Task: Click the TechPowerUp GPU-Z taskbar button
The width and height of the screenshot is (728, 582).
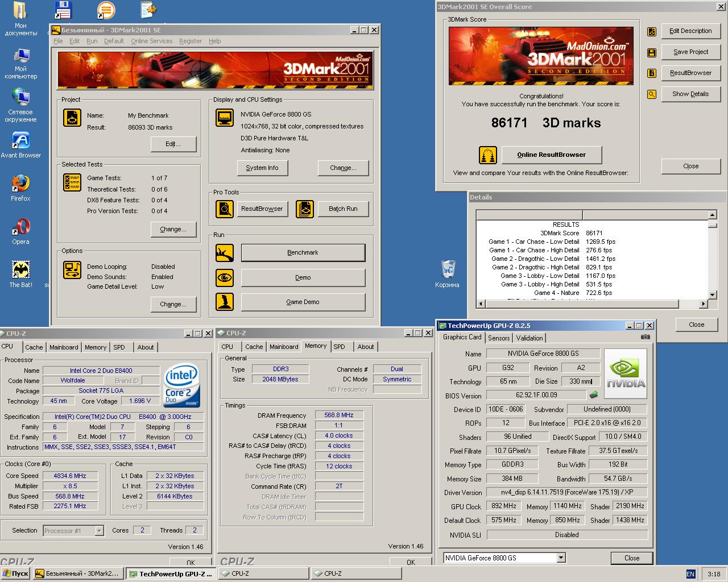Action: tap(171, 574)
